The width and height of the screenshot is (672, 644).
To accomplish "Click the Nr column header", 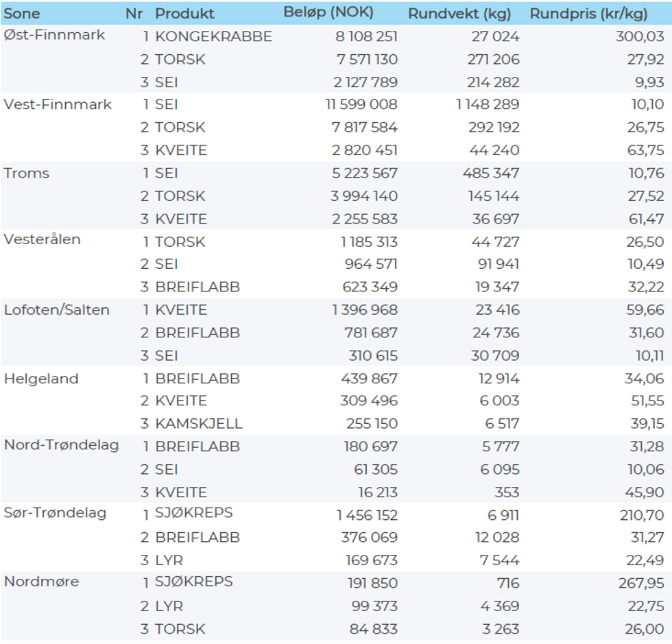I will click(134, 13).
